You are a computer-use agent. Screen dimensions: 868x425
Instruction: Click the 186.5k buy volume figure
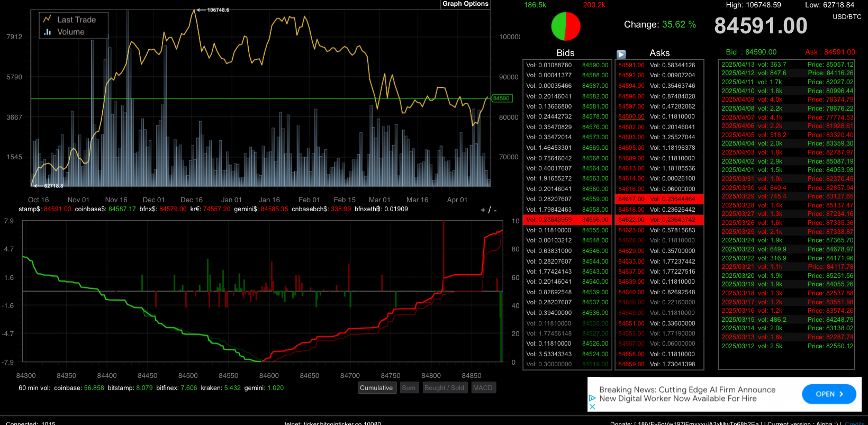click(x=535, y=5)
